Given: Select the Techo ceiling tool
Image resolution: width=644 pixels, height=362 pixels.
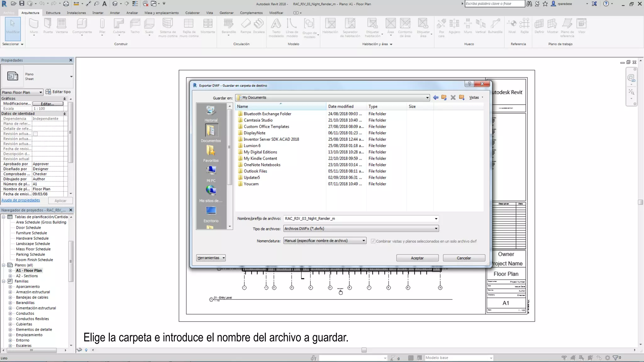Looking at the screenshot, I should click(x=135, y=26).
